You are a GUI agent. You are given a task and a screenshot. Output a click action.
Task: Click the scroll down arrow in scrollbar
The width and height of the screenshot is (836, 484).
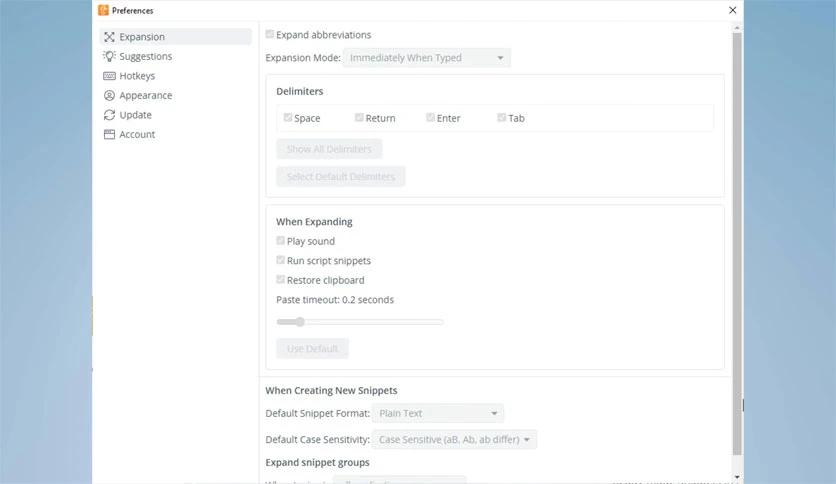737,476
